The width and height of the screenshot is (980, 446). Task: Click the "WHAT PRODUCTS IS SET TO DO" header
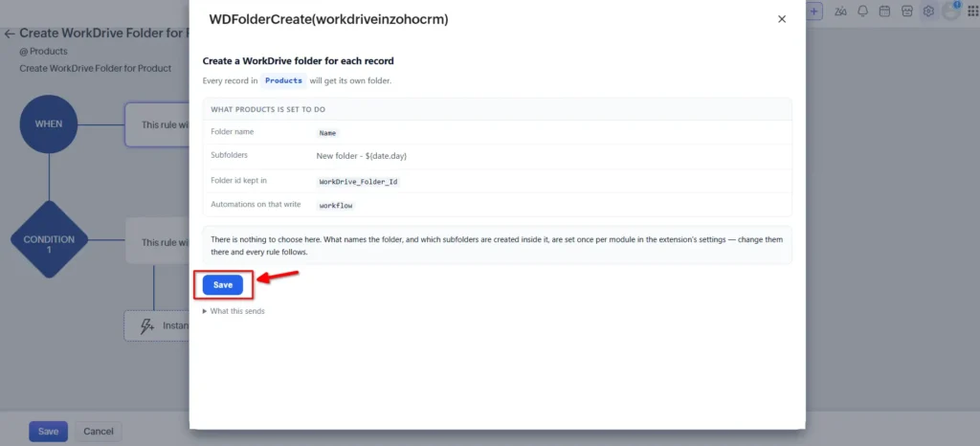268,109
